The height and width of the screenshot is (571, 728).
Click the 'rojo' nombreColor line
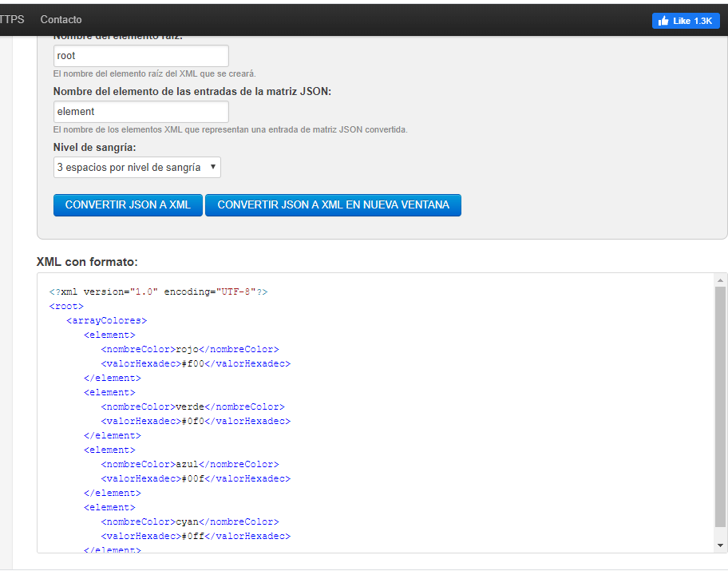(x=189, y=349)
